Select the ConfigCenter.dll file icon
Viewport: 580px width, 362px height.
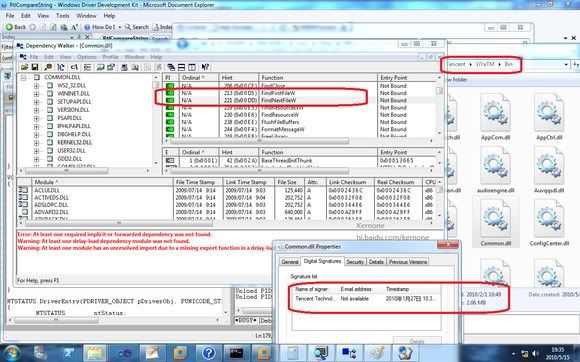(x=549, y=223)
